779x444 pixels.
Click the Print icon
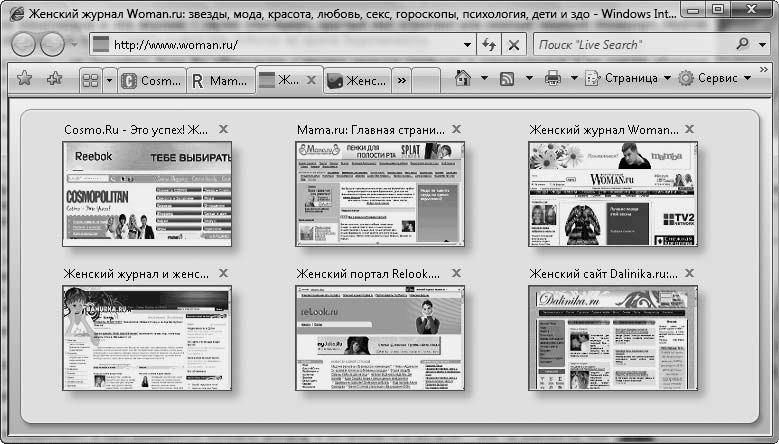553,79
